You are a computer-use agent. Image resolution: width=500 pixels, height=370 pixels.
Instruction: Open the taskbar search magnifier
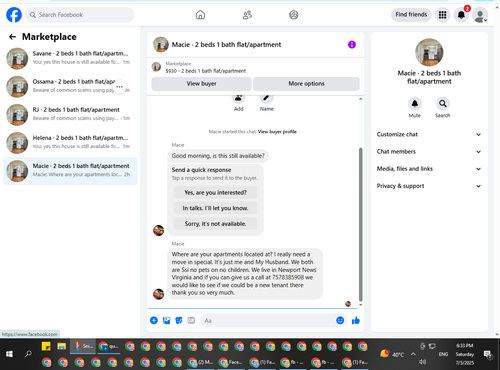28,354
